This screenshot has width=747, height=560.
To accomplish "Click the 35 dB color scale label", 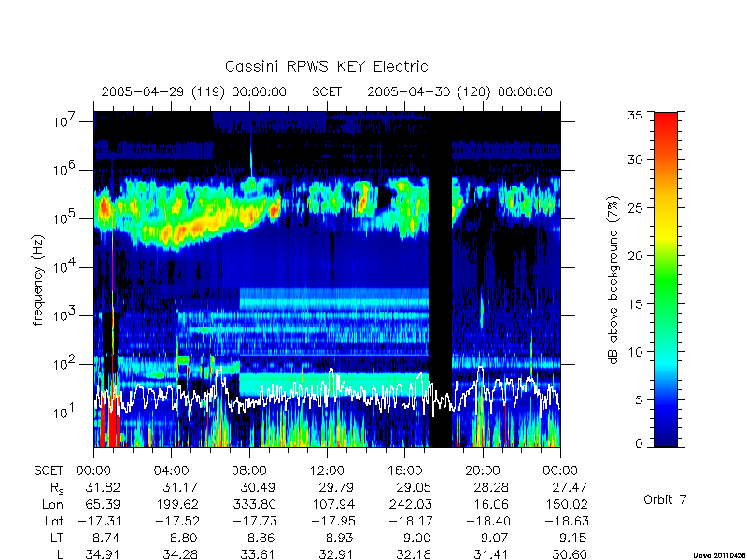I will [x=635, y=115].
